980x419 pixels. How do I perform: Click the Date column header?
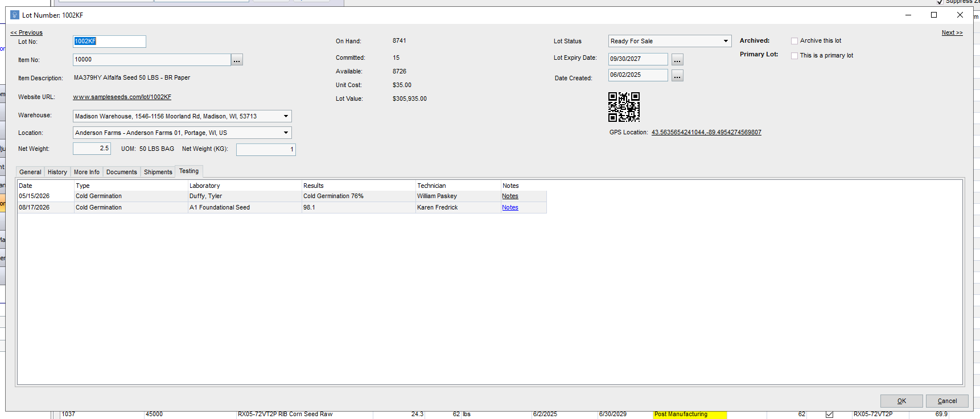(46, 186)
